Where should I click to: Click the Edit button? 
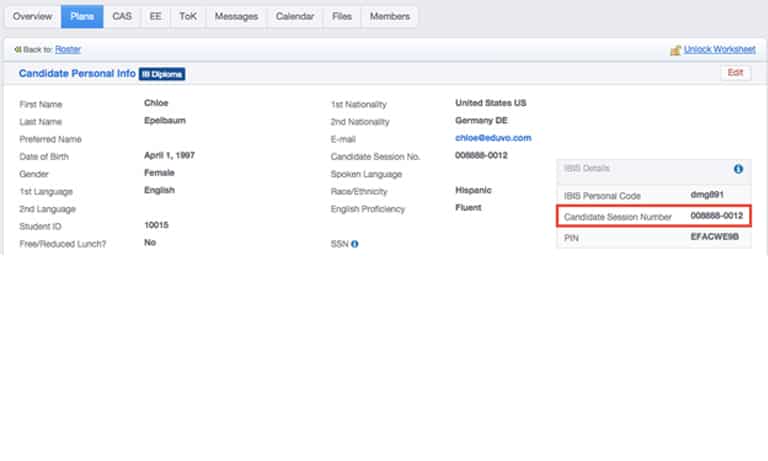(735, 73)
